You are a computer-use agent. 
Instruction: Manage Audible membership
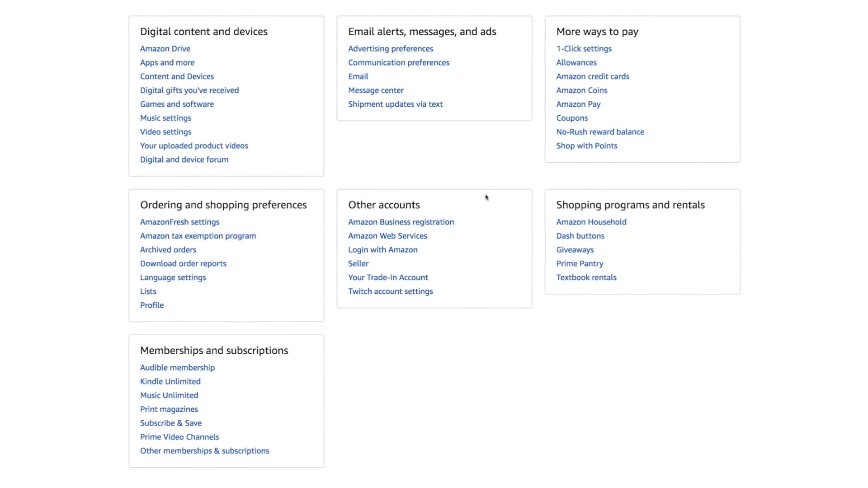tap(177, 368)
